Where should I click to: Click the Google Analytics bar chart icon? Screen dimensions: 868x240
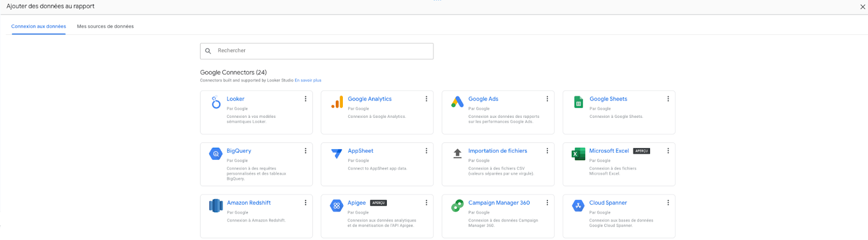pyautogui.click(x=337, y=102)
